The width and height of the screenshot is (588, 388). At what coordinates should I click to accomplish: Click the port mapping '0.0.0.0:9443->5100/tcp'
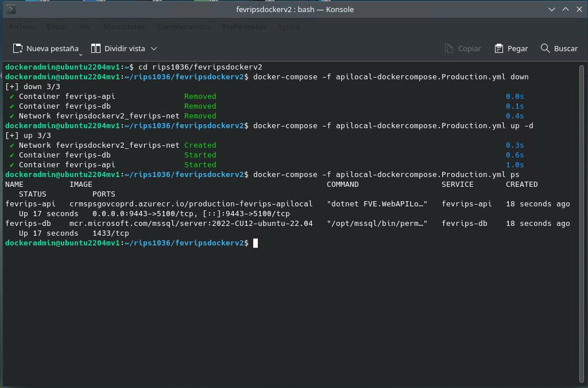point(143,213)
